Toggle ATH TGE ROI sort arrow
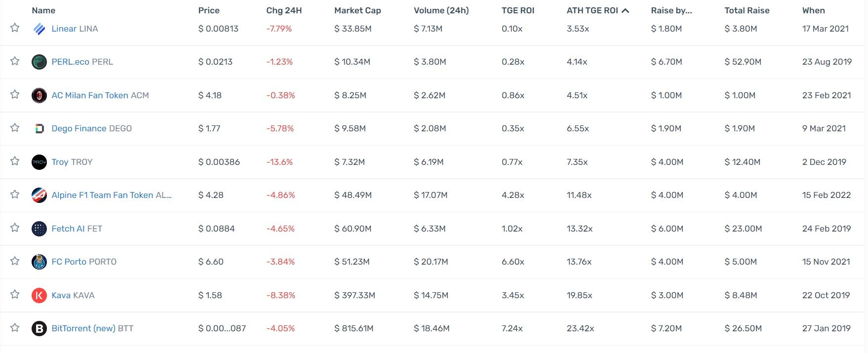This screenshot has width=868, height=353. click(x=626, y=10)
